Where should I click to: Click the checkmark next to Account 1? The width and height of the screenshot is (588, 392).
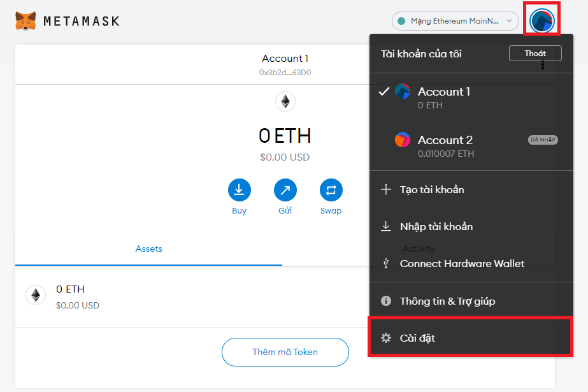click(x=384, y=92)
